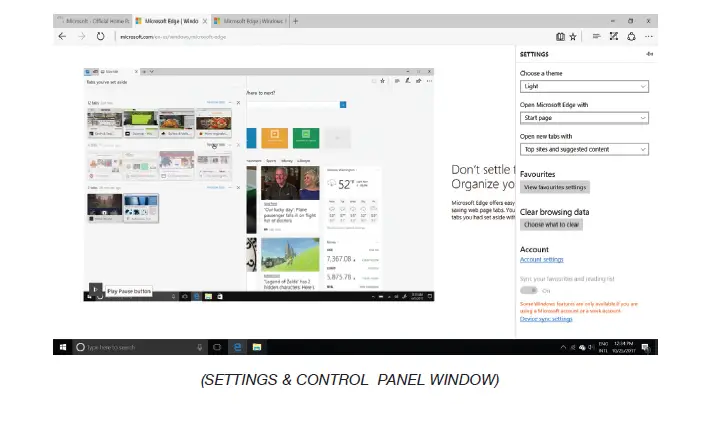Click the 7,367.08 stock value
The image size is (724, 430).
[339, 259]
